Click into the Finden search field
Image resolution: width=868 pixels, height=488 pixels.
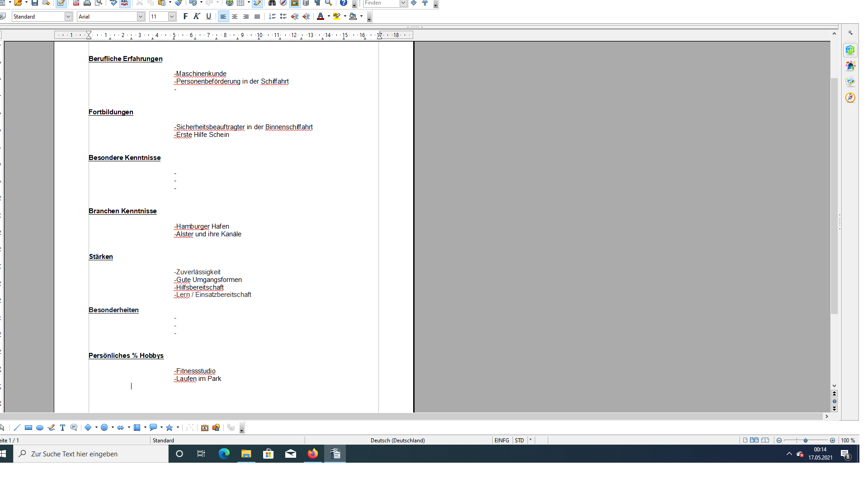point(381,3)
